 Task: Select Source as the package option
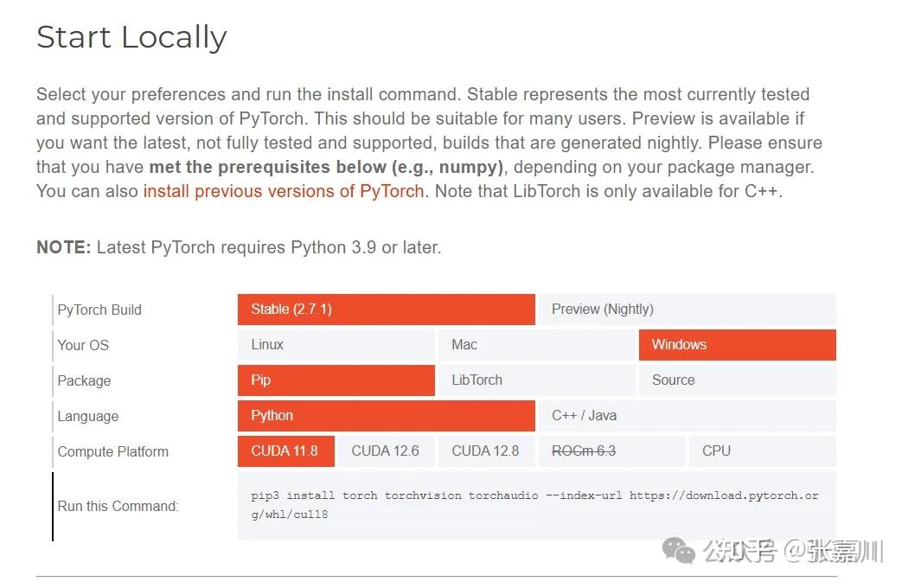tap(737, 380)
